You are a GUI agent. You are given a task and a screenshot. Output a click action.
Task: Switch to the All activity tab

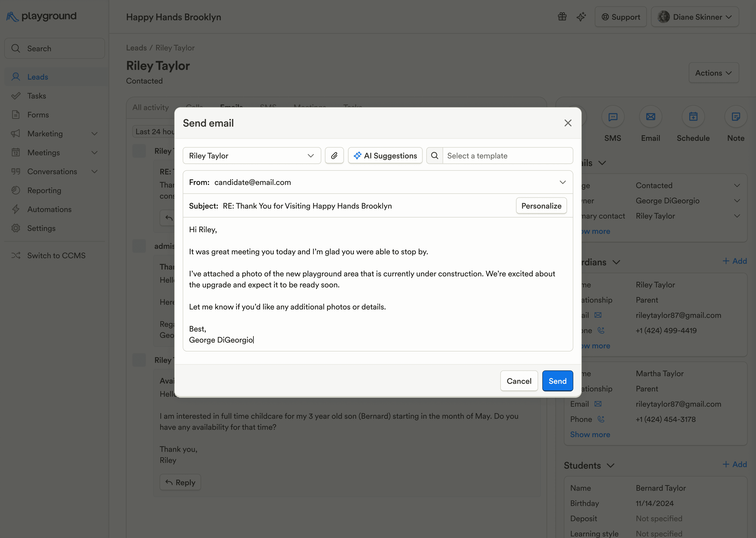151,107
